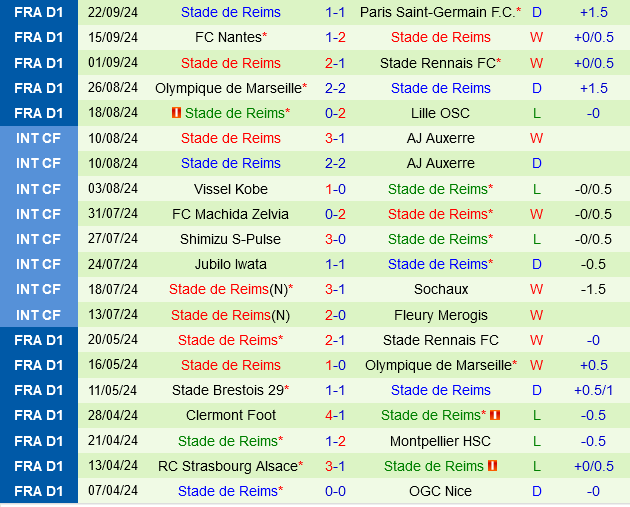The height and width of the screenshot is (507, 630).
Task: Open OGC Nice team page
Action: [441, 491]
